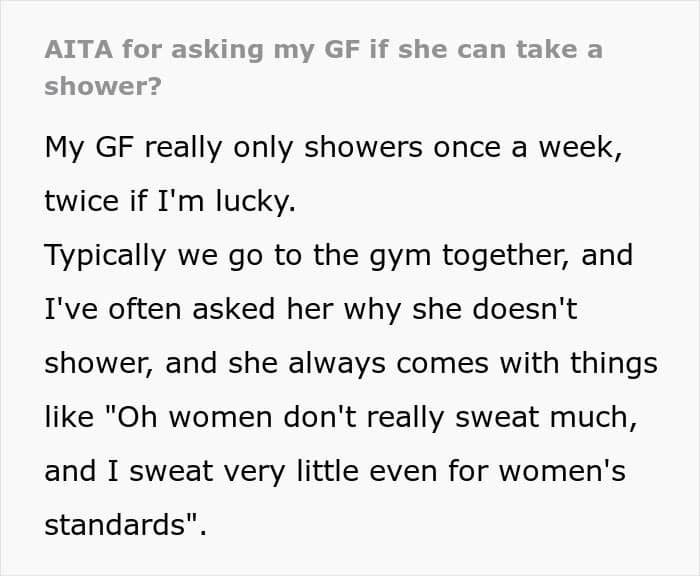Select the phrase "once a week,"
The image size is (700, 576).
(528, 148)
